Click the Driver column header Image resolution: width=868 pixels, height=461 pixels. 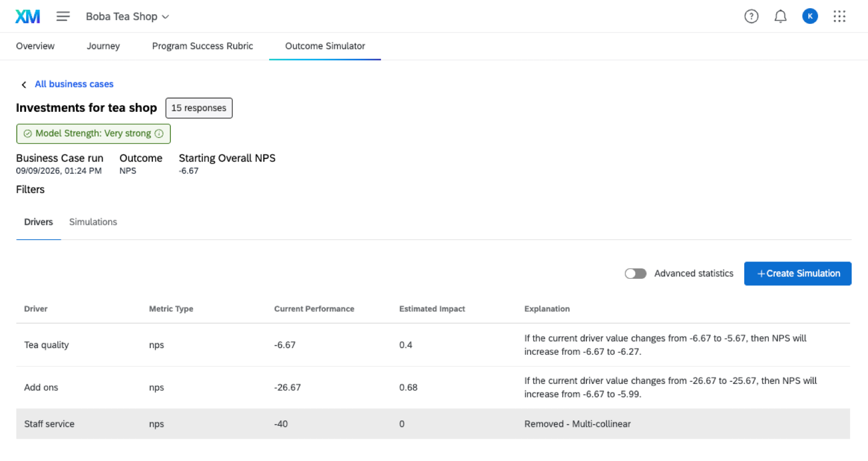(36, 309)
